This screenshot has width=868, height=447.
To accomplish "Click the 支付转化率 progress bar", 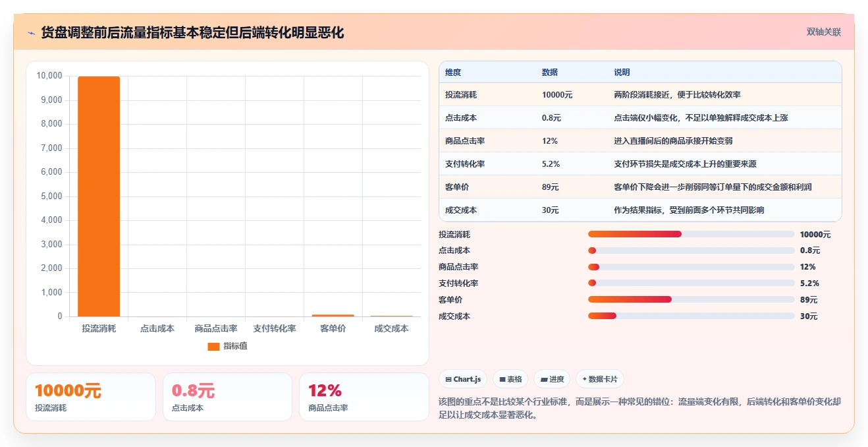I will pos(691,283).
